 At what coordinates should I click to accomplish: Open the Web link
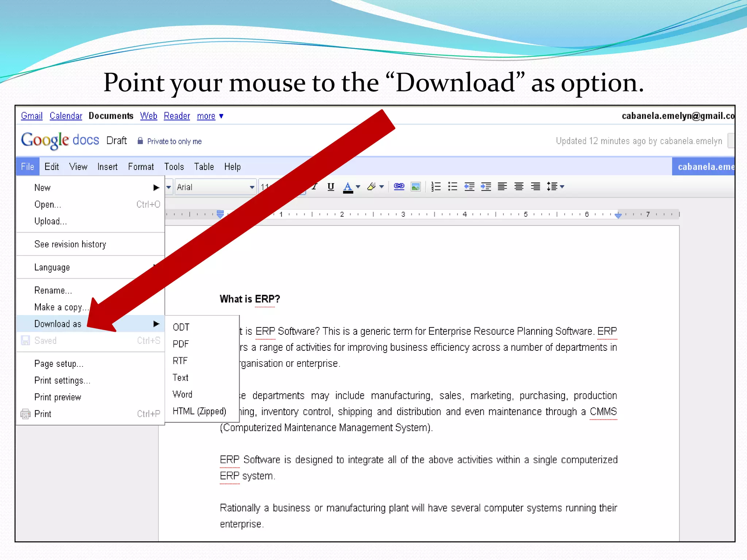click(x=148, y=116)
